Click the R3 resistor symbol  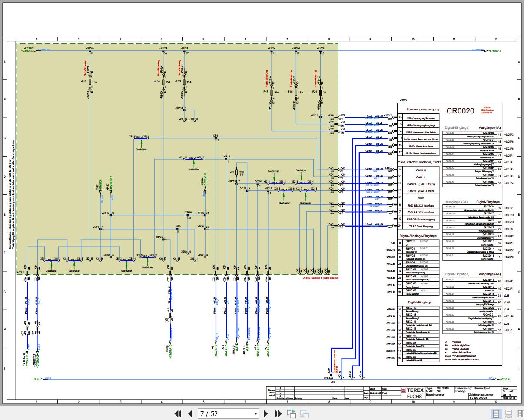tap(237, 173)
